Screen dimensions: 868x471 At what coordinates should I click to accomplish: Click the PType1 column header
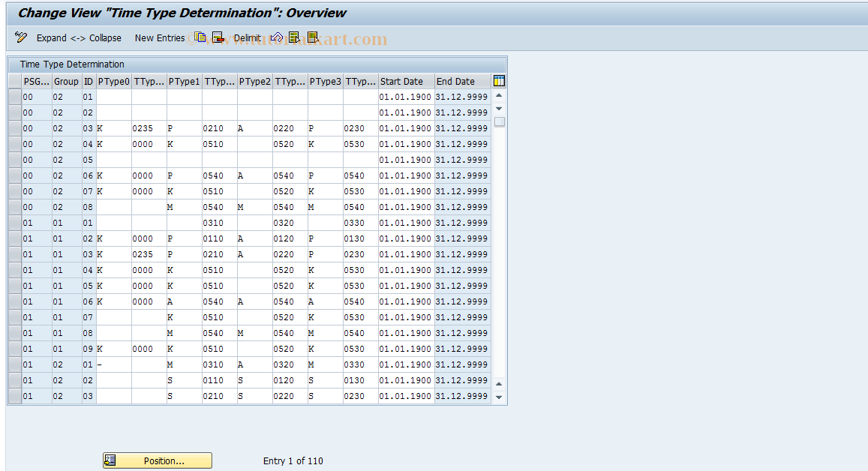click(185, 81)
